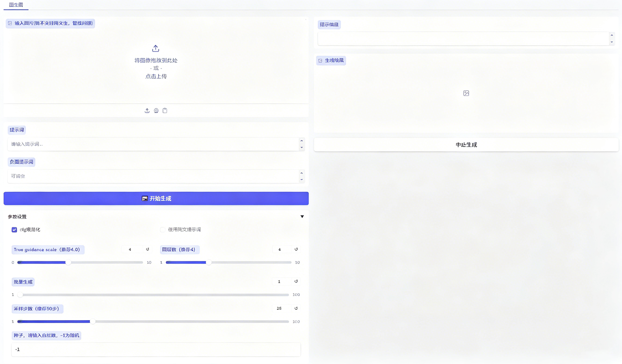Select the clipboard paste icon
622x364 pixels.
click(165, 111)
